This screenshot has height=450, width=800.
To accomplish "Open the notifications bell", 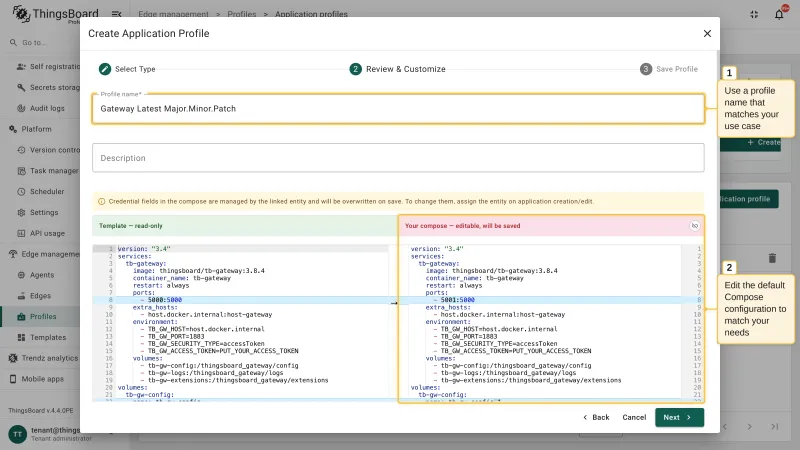I will 779,14.
